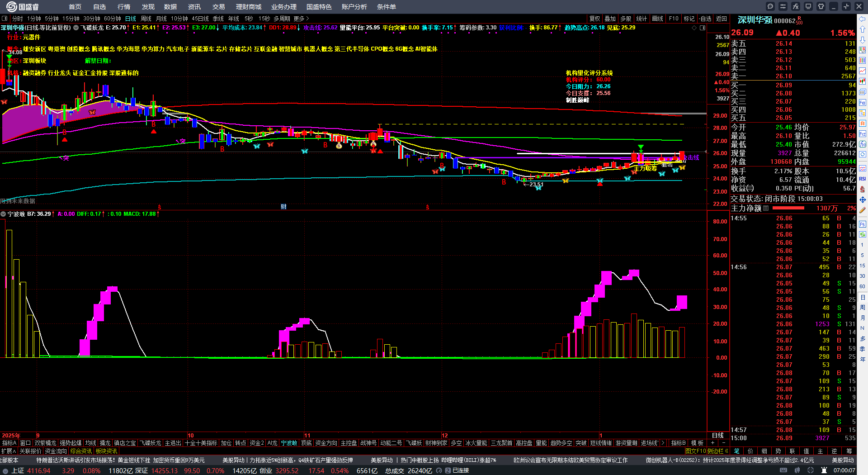Toggle the -自选 watchlist option
868x475 pixels.
(x=705, y=19)
